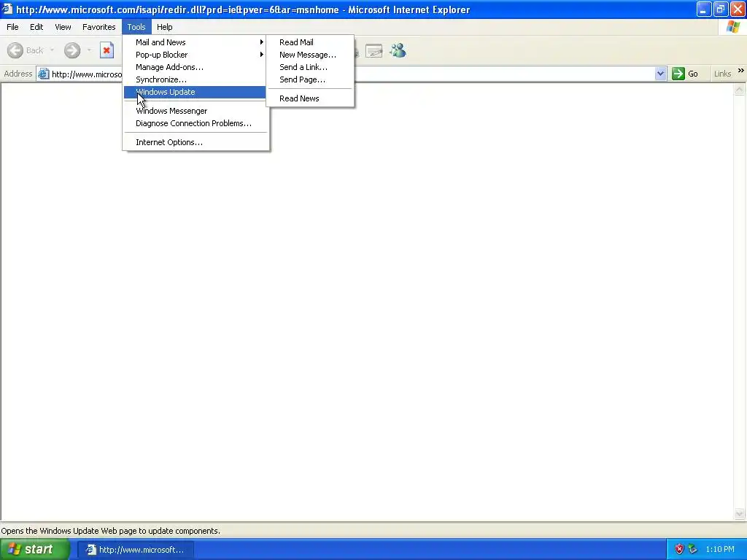Click the network connection tray icon
The width and height of the screenshot is (747, 560).
point(693,549)
